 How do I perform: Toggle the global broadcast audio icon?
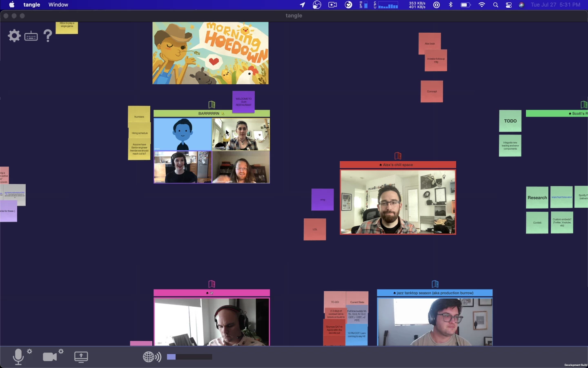152,357
